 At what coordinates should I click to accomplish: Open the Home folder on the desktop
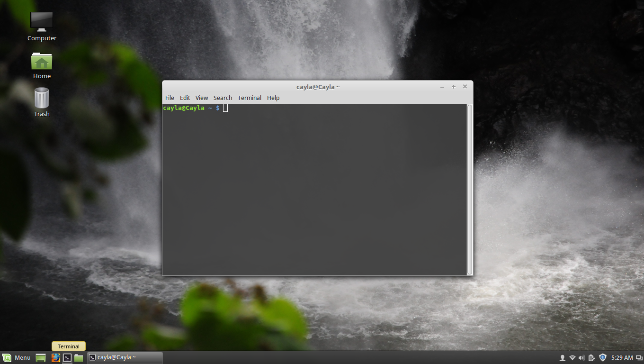(x=41, y=62)
